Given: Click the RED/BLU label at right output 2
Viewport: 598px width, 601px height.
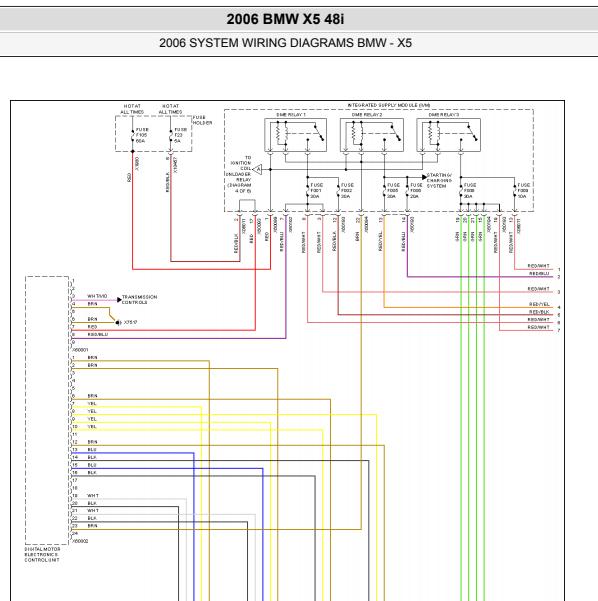Looking at the screenshot, I should [539, 273].
